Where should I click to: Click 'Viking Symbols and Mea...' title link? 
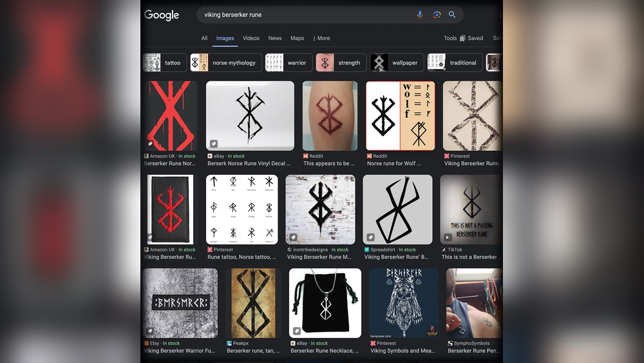[x=402, y=351]
